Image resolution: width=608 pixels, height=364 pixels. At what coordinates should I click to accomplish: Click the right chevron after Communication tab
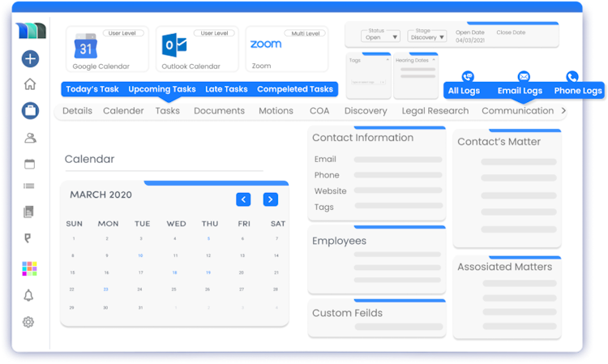[x=563, y=111]
